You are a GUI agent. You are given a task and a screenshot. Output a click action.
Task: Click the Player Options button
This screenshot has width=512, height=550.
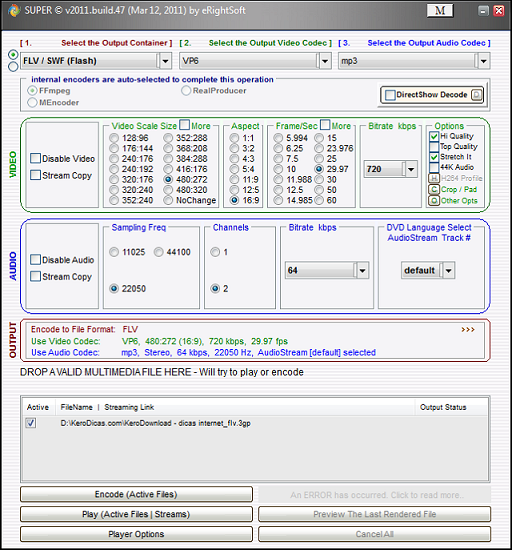(136, 534)
